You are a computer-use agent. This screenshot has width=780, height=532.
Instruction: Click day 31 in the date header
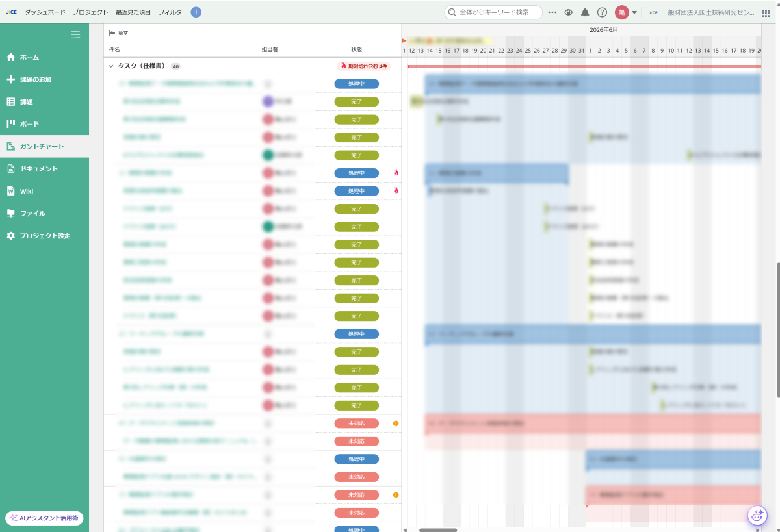[x=581, y=51]
